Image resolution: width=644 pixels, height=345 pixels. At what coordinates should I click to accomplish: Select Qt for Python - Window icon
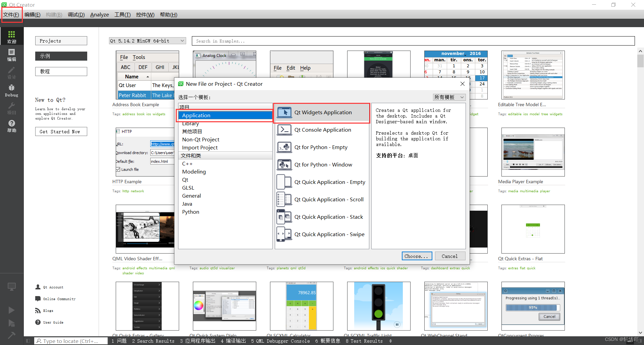[x=284, y=165]
